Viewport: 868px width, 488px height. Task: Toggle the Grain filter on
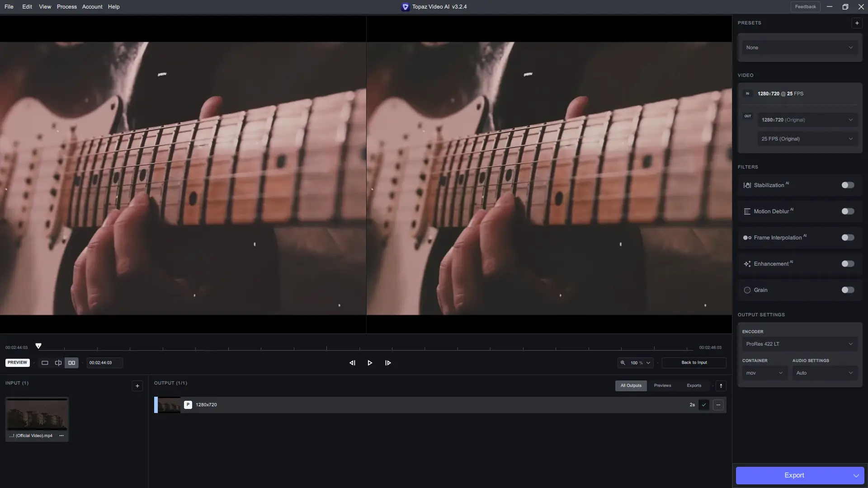tap(848, 290)
